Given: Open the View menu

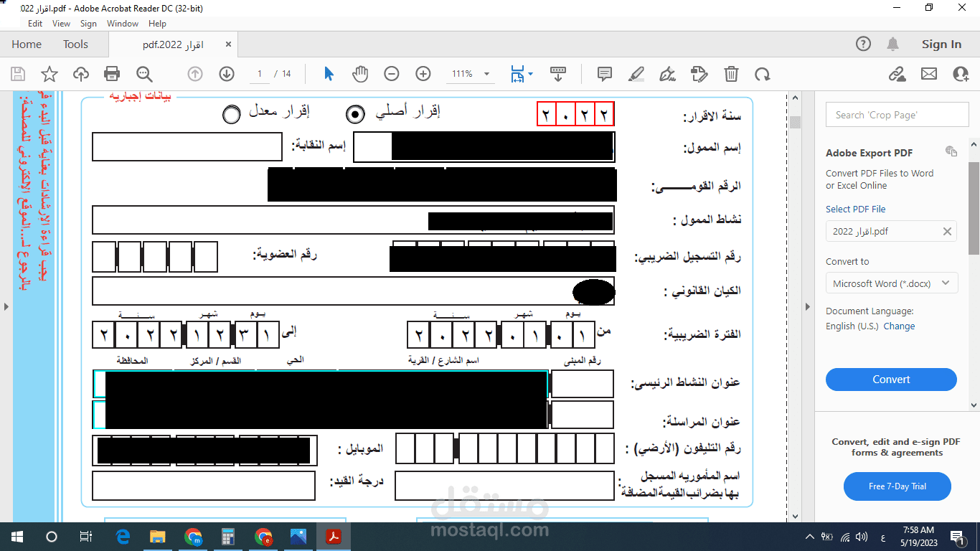Looking at the screenshot, I should pyautogui.click(x=62, y=24).
